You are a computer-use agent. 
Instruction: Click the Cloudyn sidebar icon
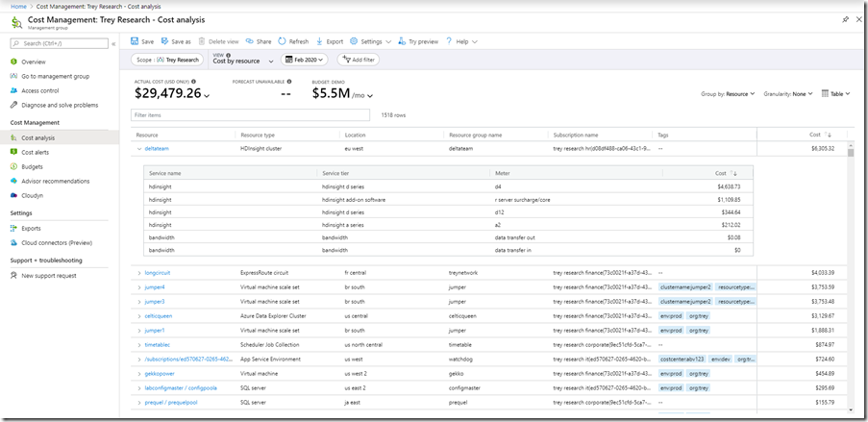pyautogui.click(x=13, y=195)
